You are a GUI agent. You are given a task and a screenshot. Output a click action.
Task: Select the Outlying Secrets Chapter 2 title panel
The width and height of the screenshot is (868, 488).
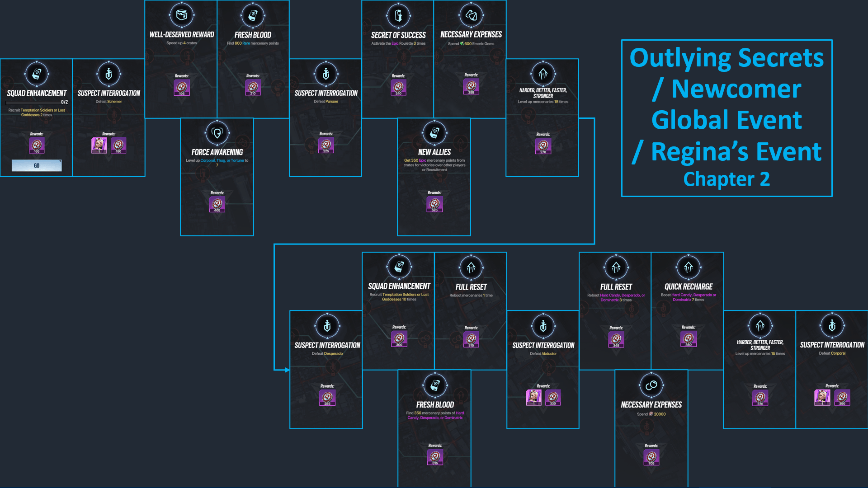726,117
